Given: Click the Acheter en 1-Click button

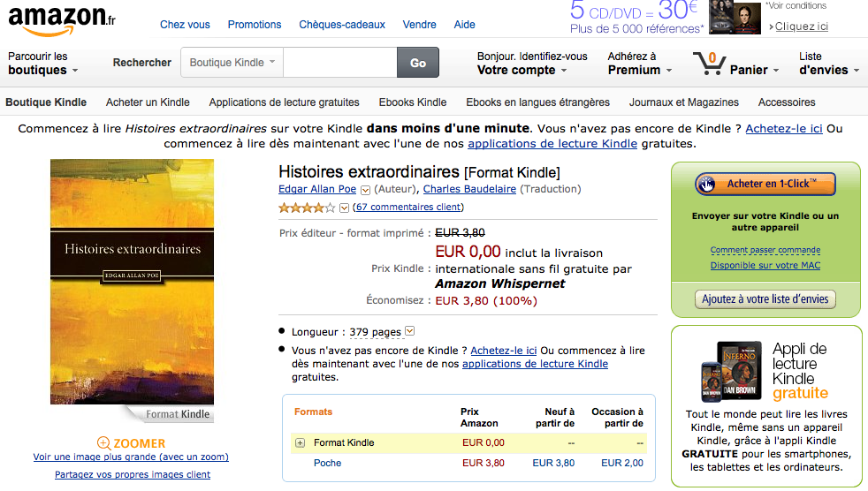Looking at the screenshot, I should point(765,184).
